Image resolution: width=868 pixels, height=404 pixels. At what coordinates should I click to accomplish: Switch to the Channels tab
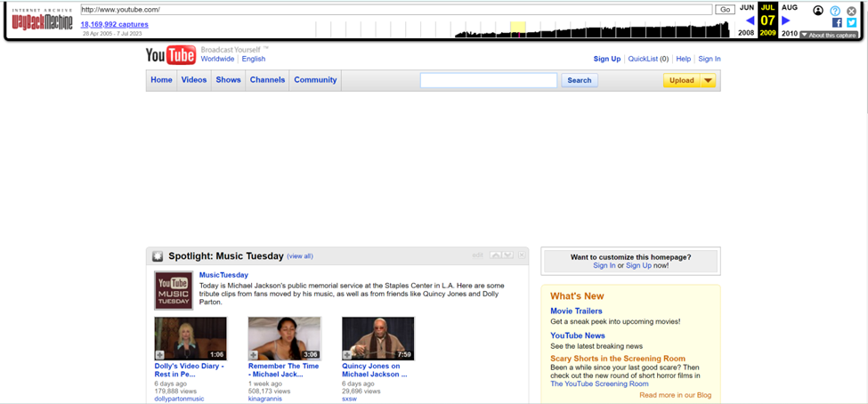pyautogui.click(x=267, y=80)
